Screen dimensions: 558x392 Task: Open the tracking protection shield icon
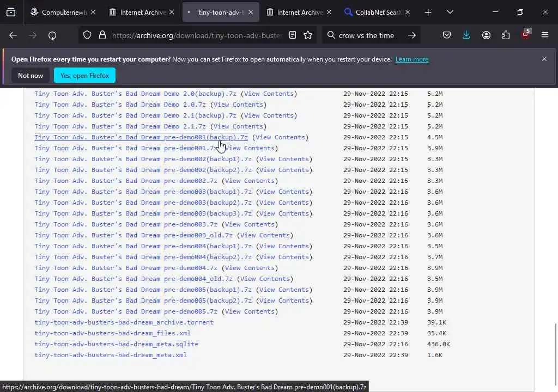tap(87, 35)
